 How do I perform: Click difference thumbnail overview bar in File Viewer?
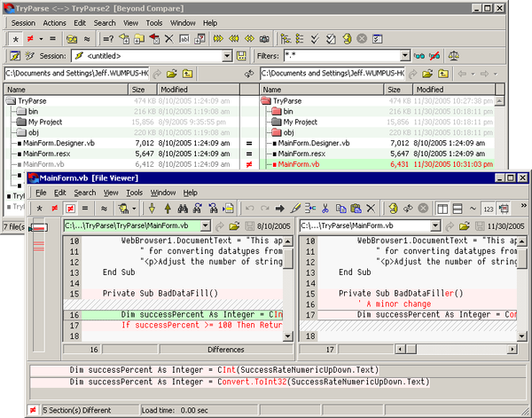click(x=39, y=287)
